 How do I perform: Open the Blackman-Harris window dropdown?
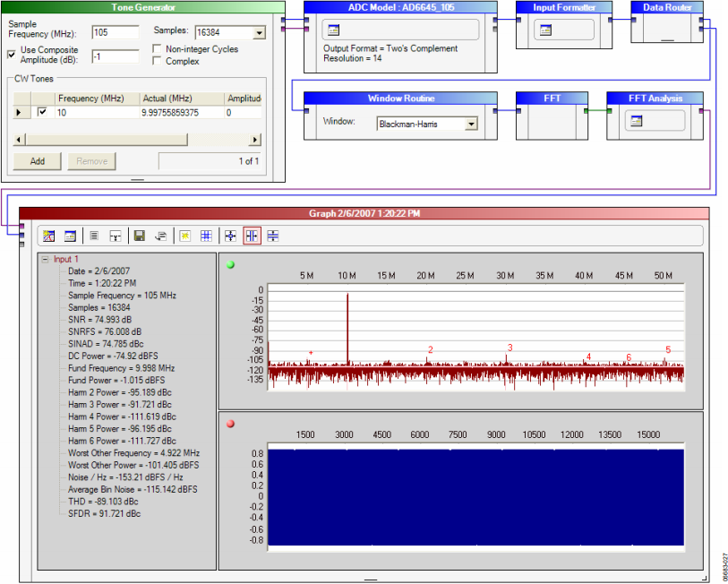click(472, 124)
